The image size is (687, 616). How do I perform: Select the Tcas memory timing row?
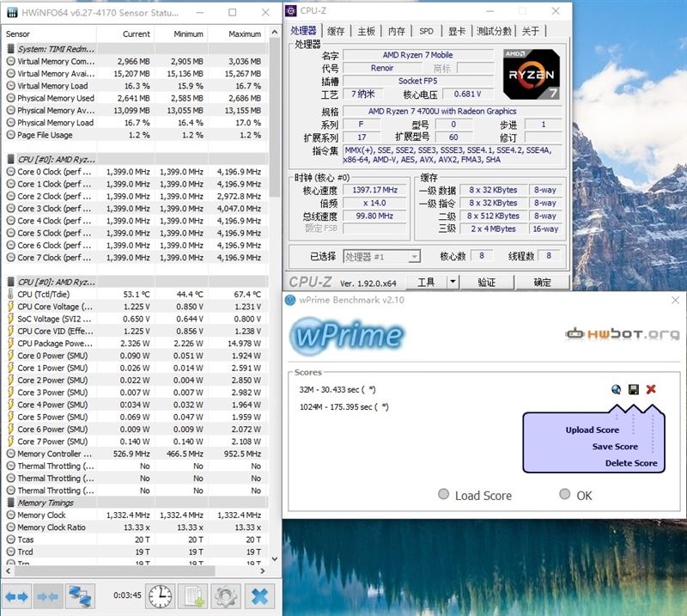pyautogui.click(x=135, y=540)
